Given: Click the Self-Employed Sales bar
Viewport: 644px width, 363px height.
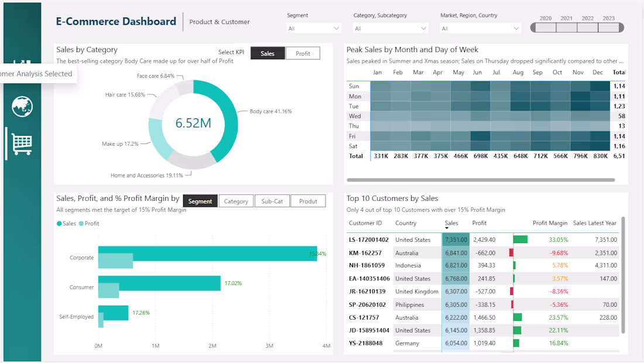Looking at the screenshot, I should 114,313.
